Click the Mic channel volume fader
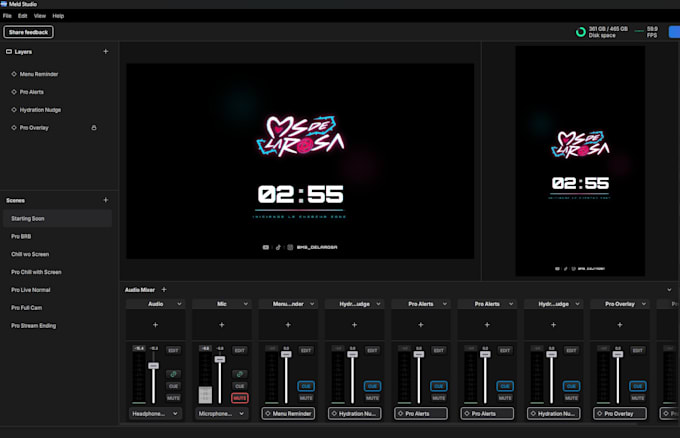 pyautogui.click(x=220, y=359)
